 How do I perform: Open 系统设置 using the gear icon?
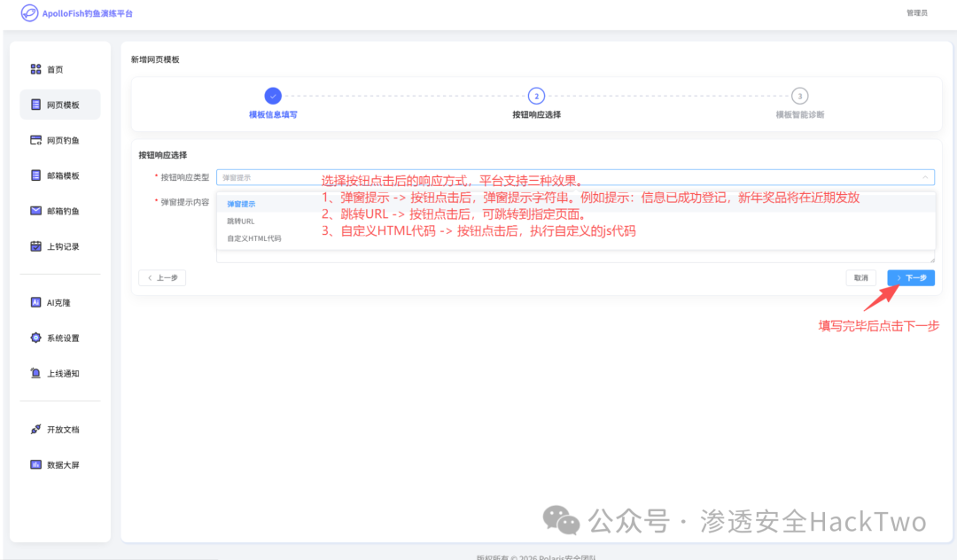coord(35,338)
